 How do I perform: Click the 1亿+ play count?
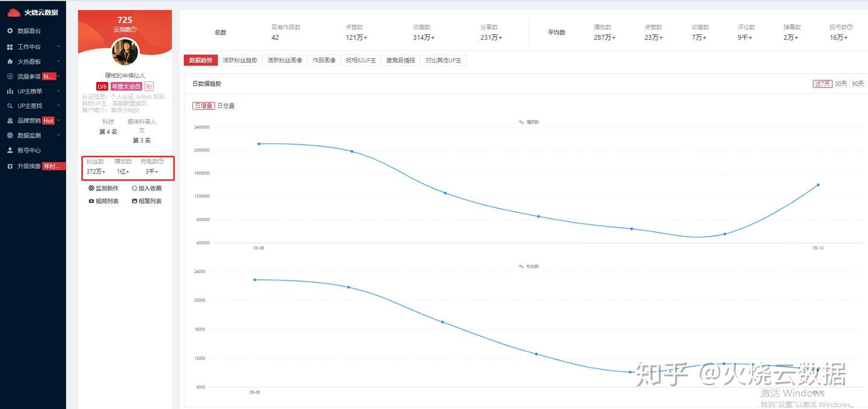123,172
